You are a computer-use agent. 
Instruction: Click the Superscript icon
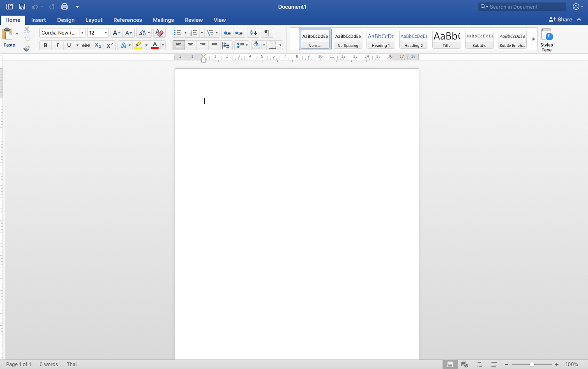coord(110,45)
